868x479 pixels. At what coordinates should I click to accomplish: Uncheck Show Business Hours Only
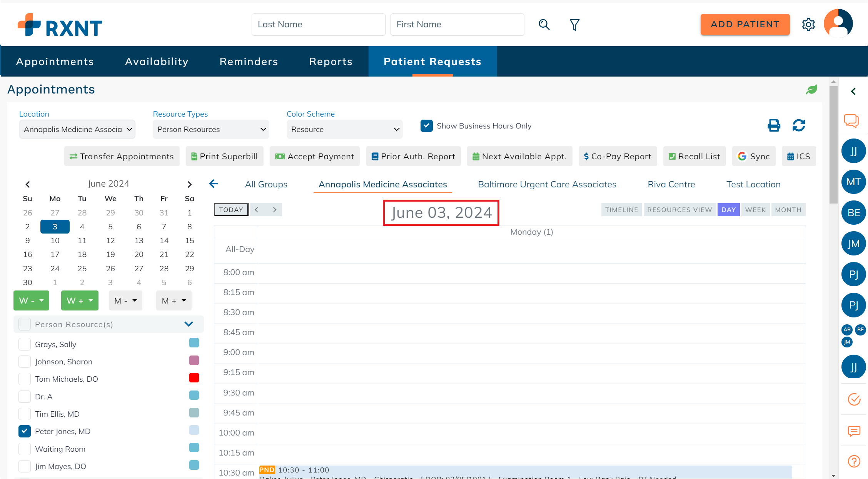tap(427, 126)
